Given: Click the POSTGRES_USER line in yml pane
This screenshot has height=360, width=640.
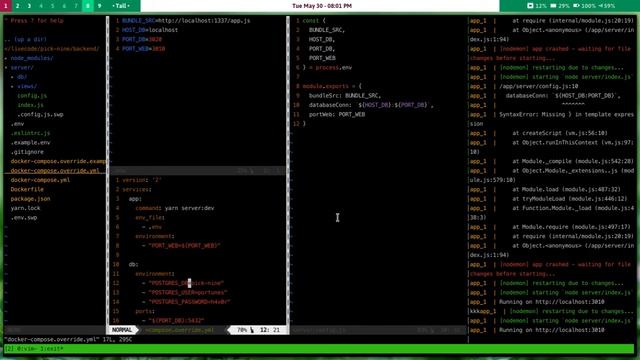Looking at the screenshot, I should coord(184,292).
